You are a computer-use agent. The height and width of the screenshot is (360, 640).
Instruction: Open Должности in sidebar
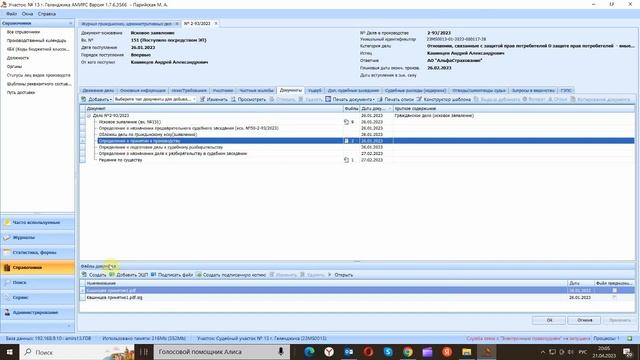point(18,58)
